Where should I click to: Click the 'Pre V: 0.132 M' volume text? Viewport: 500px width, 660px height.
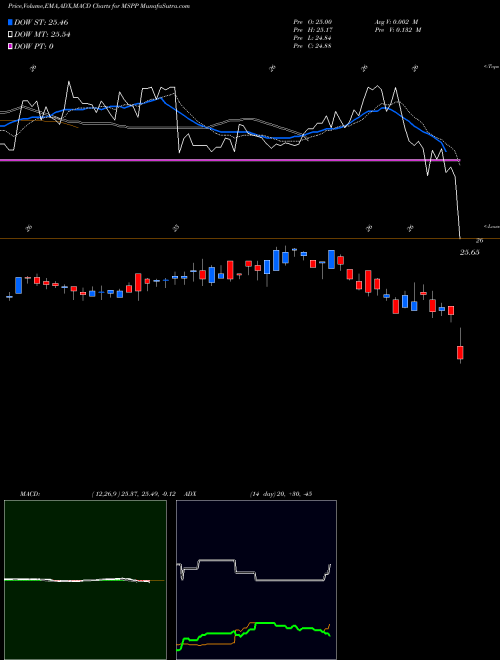point(397,30)
